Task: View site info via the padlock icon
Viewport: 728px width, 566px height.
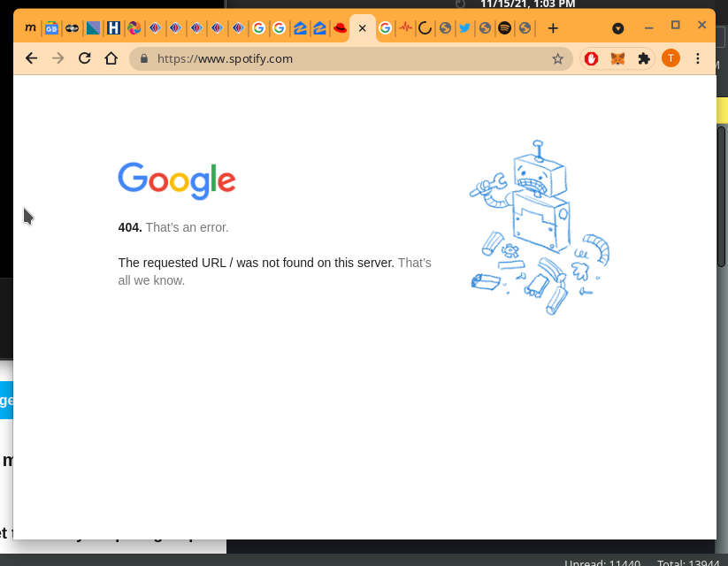Action: click(x=144, y=58)
